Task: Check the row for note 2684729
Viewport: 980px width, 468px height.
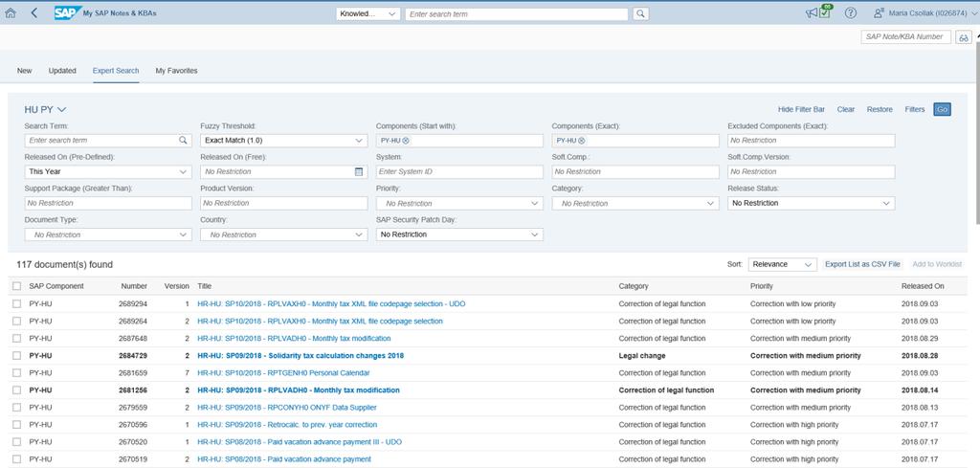Action: [x=16, y=355]
